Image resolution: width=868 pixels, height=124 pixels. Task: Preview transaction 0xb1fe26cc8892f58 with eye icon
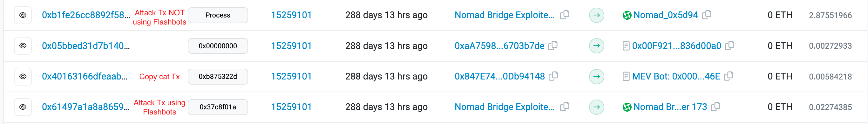pyautogui.click(x=23, y=15)
